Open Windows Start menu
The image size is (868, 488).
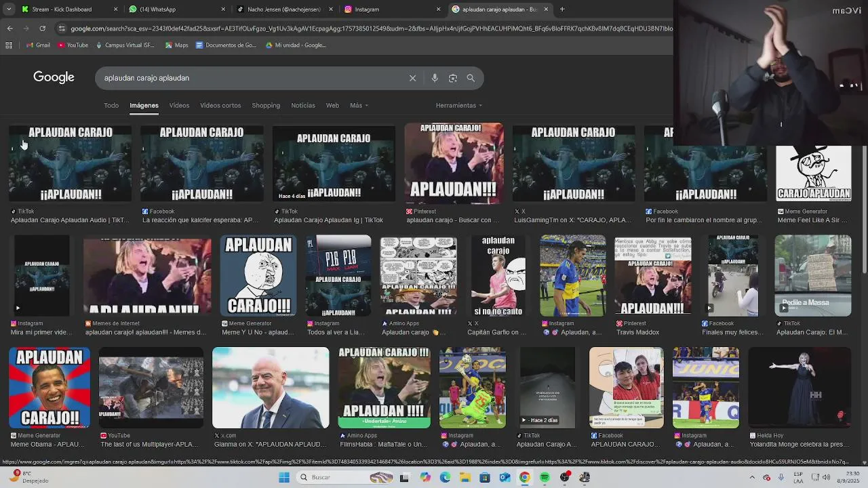point(284,477)
